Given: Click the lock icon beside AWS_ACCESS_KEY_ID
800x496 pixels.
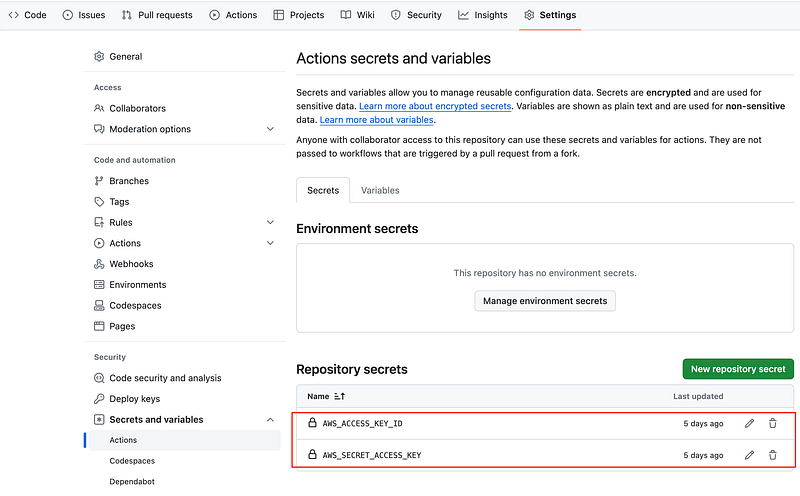Looking at the screenshot, I should pyautogui.click(x=312, y=423).
